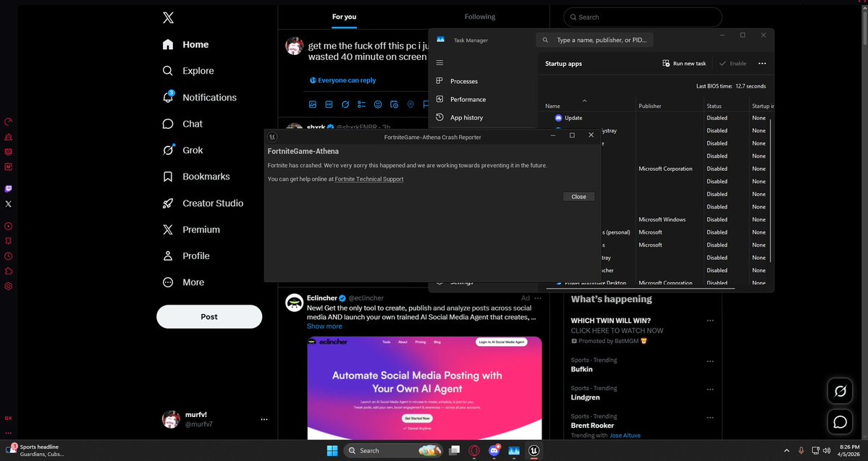Click the Jose Altuve link
Image resolution: width=868 pixels, height=461 pixels.
click(x=625, y=436)
